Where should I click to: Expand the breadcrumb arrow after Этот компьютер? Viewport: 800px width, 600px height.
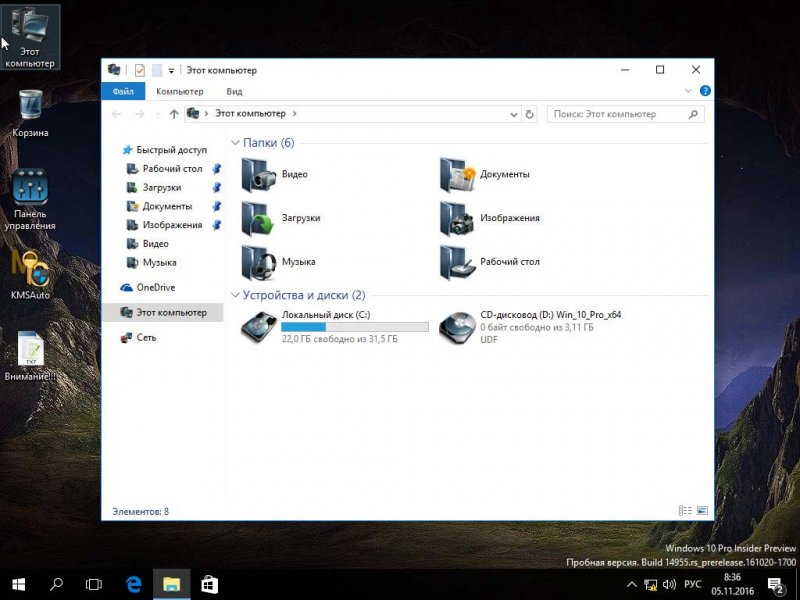tap(294, 114)
